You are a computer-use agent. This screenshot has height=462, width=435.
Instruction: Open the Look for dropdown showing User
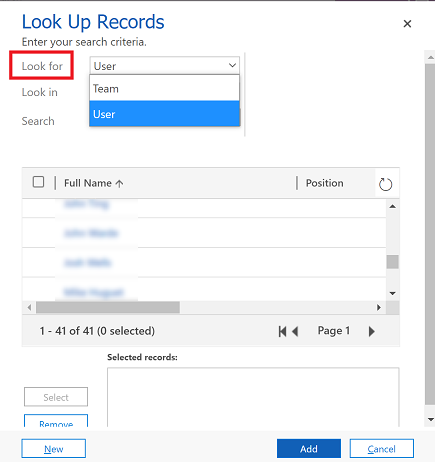[x=165, y=66]
